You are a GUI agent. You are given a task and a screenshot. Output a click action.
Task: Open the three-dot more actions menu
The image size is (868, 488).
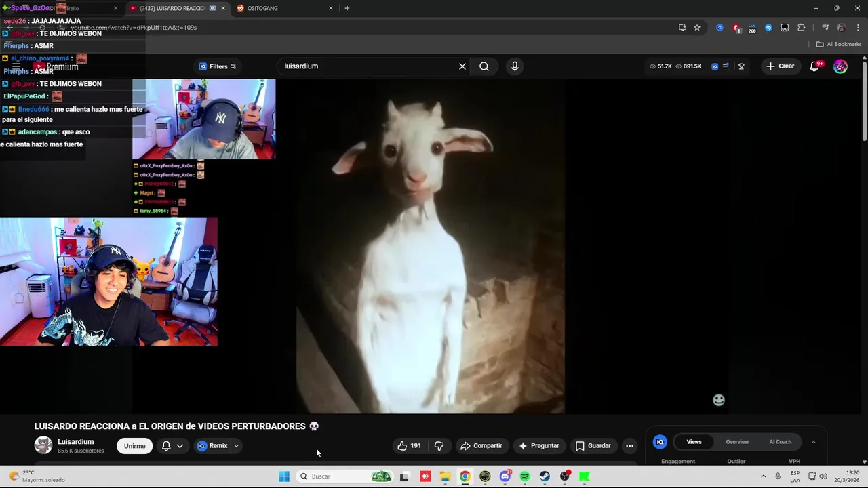tap(629, 446)
